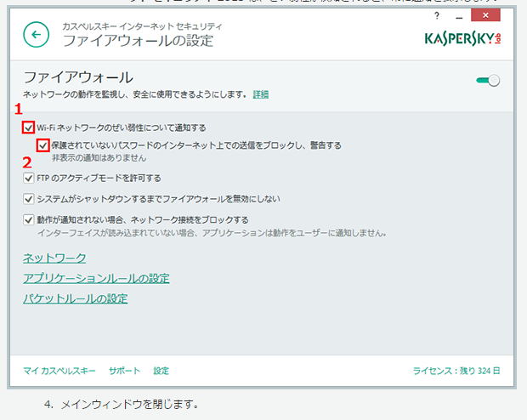Open the ネットワーク link
Screen dimensions: 527x420
coord(54,258)
